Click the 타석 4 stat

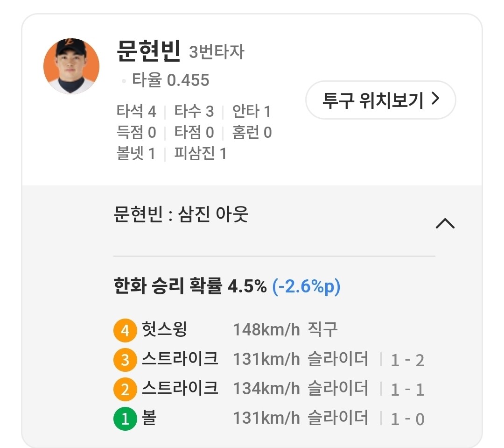tap(136, 112)
